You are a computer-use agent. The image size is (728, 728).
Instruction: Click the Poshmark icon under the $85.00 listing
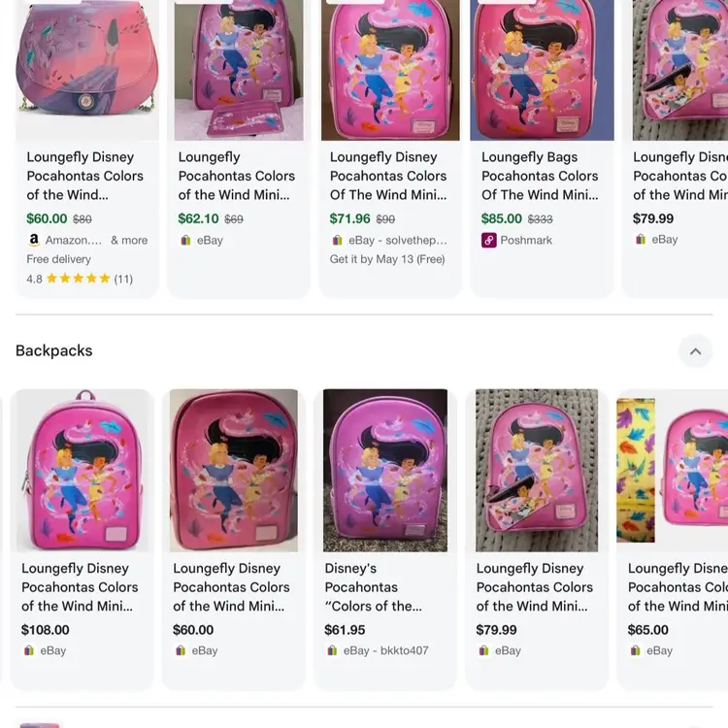(489, 240)
